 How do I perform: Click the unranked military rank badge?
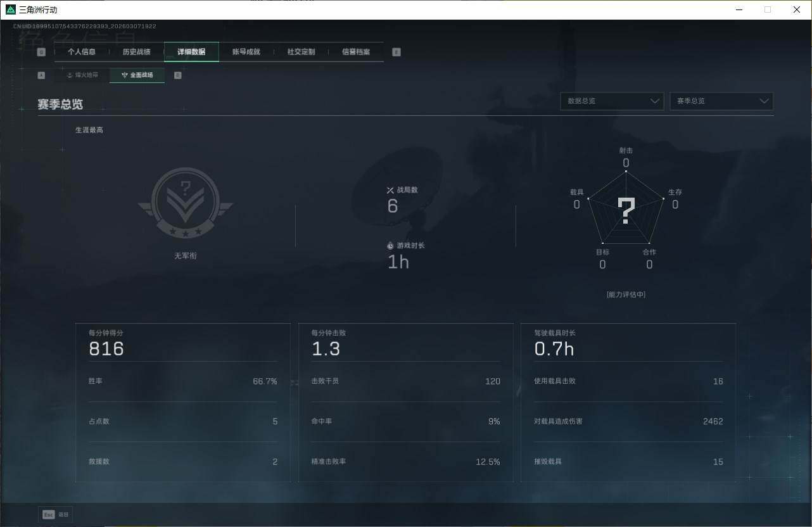186,204
